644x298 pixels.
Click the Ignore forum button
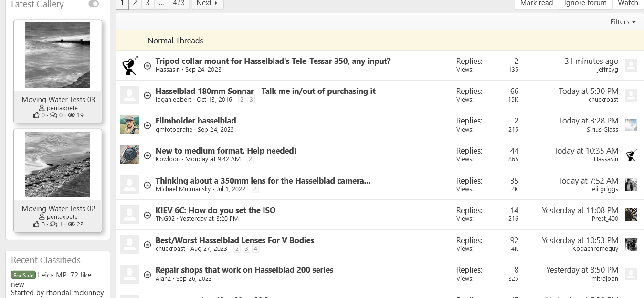point(585,3)
